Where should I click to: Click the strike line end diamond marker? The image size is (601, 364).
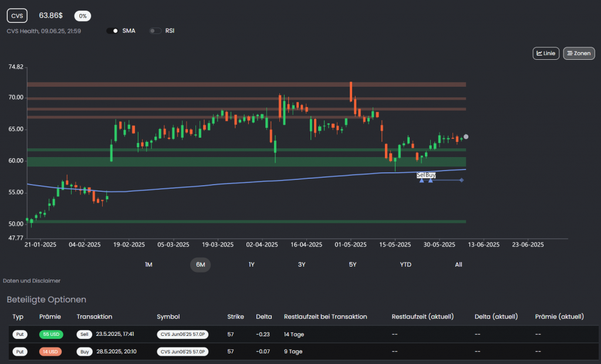pos(461,181)
